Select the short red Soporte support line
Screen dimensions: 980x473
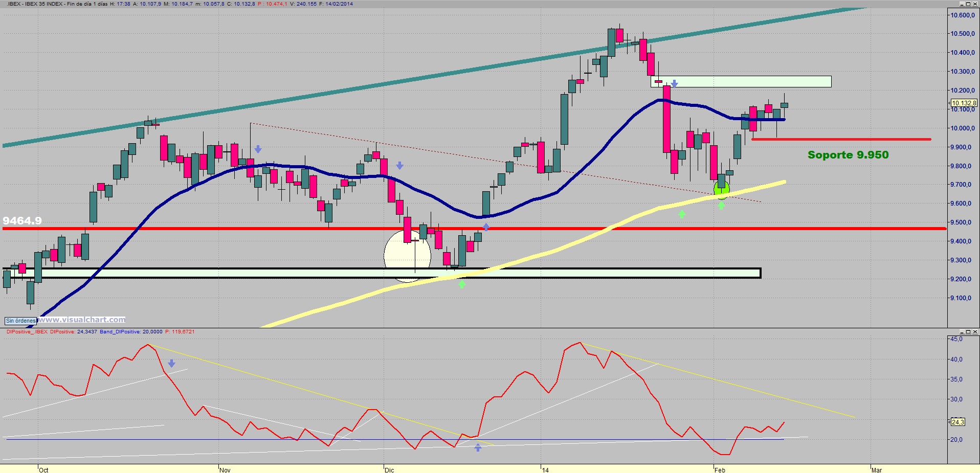(x=841, y=139)
